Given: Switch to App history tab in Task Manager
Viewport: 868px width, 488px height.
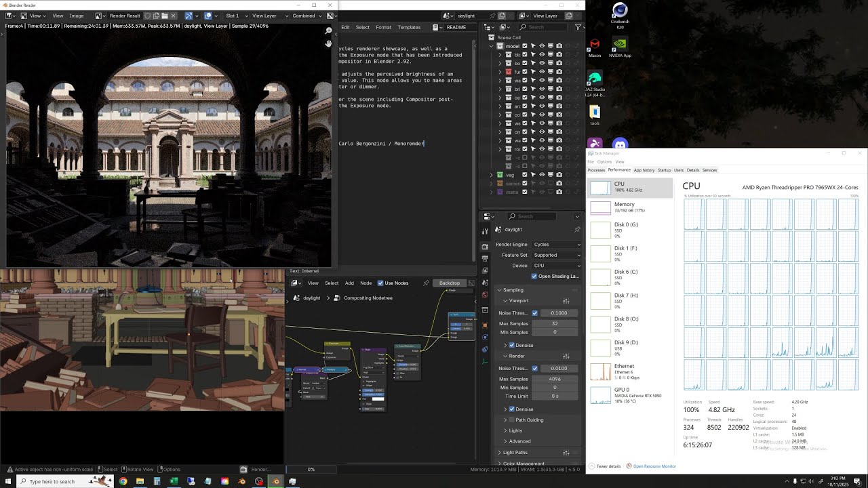Looking at the screenshot, I should coord(644,170).
